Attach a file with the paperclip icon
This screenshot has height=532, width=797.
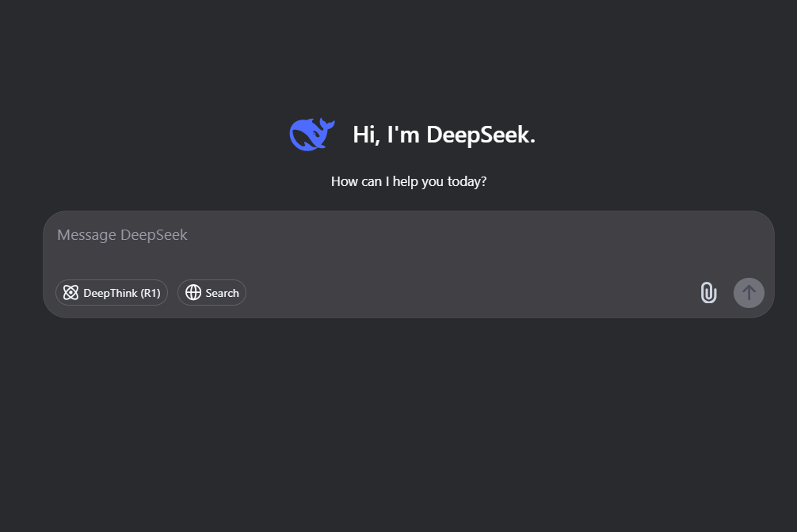(x=708, y=293)
